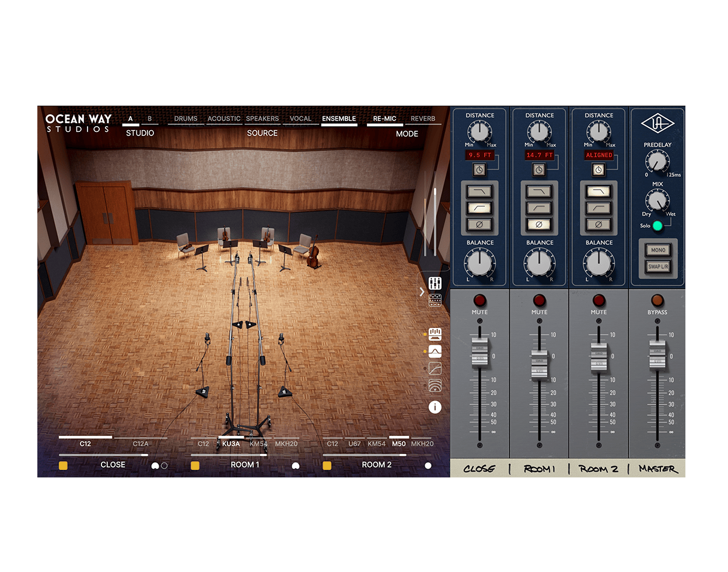Click the SWAP L/R button
Screen dimensions: 728x572
pyautogui.click(x=658, y=266)
